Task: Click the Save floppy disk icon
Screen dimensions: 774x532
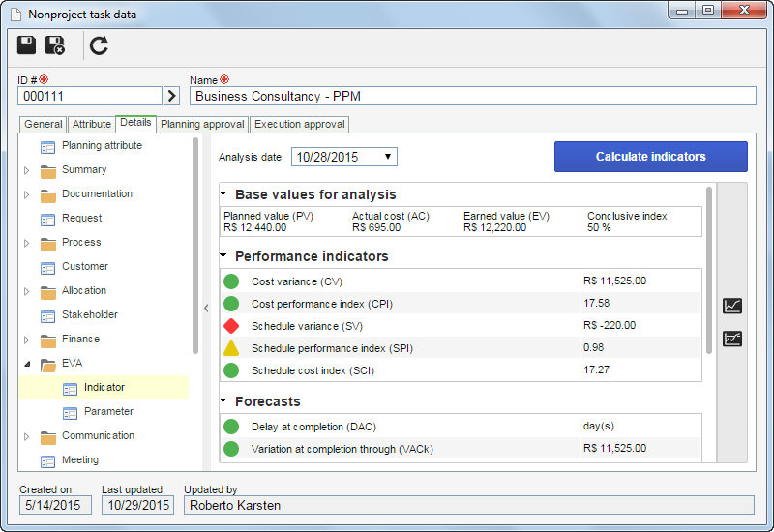Action: pyautogui.click(x=27, y=44)
